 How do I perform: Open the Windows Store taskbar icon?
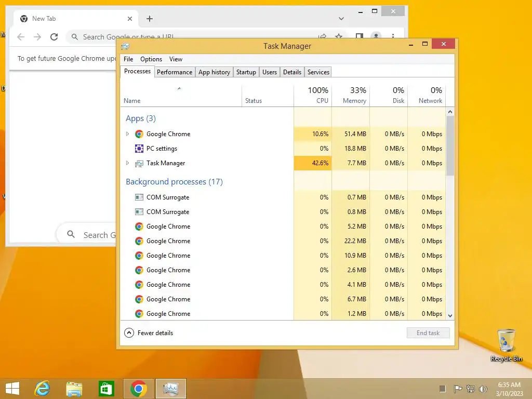pos(106,389)
